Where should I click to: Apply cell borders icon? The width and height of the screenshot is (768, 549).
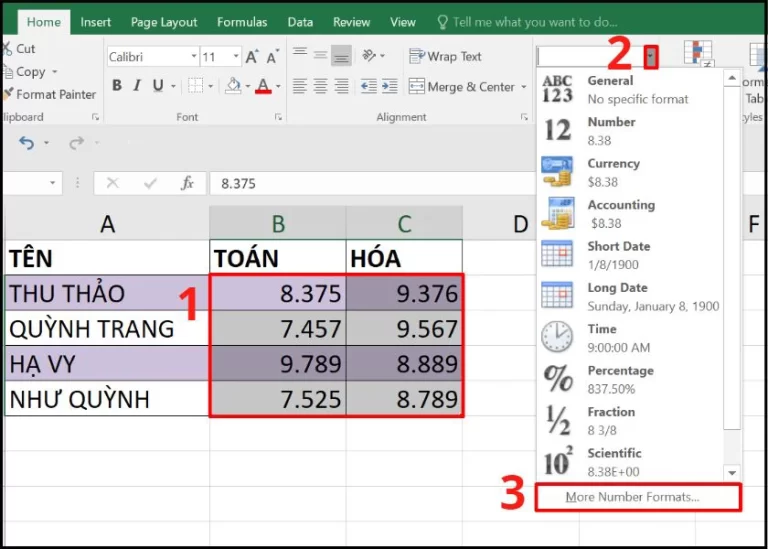pos(195,86)
